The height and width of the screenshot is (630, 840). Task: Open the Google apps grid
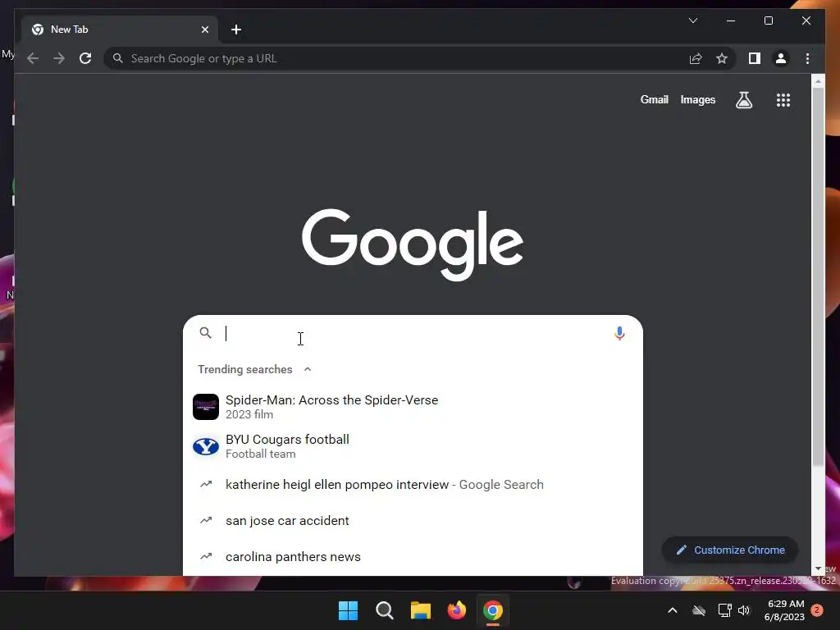783,99
